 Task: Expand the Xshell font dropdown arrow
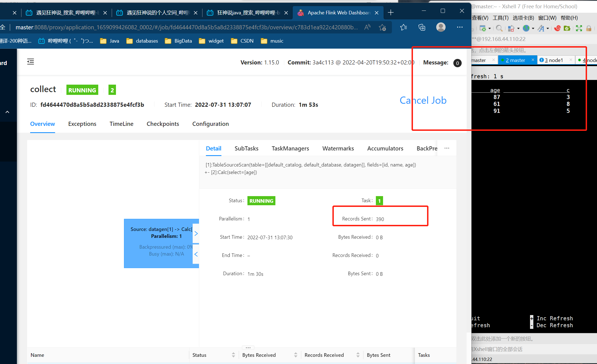(548, 28)
